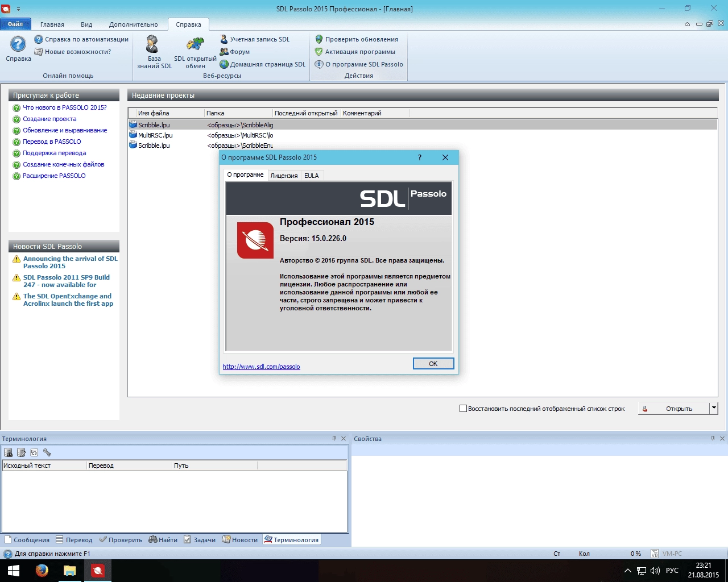
Task: Select the MultiRSC.lpu project row
Action: click(423, 135)
